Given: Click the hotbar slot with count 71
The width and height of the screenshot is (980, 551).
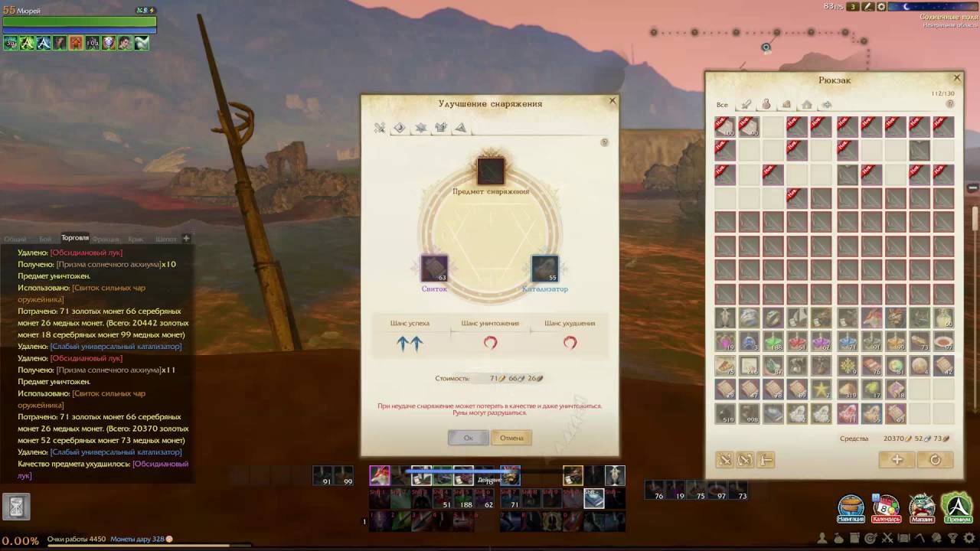Looking at the screenshot, I should point(511,499).
